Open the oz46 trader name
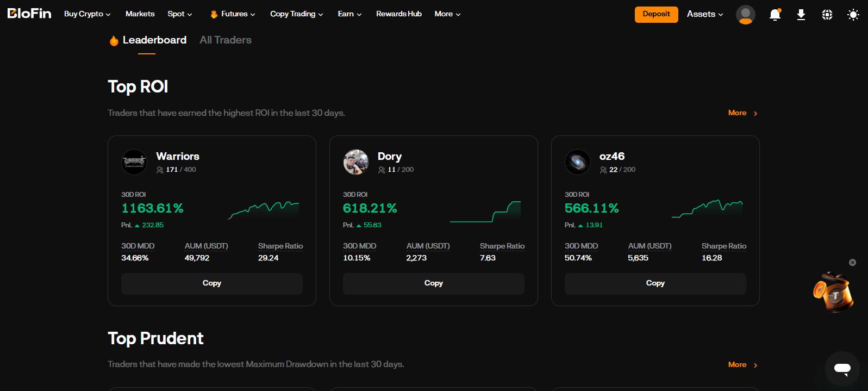Image resolution: width=868 pixels, height=391 pixels. (612, 157)
